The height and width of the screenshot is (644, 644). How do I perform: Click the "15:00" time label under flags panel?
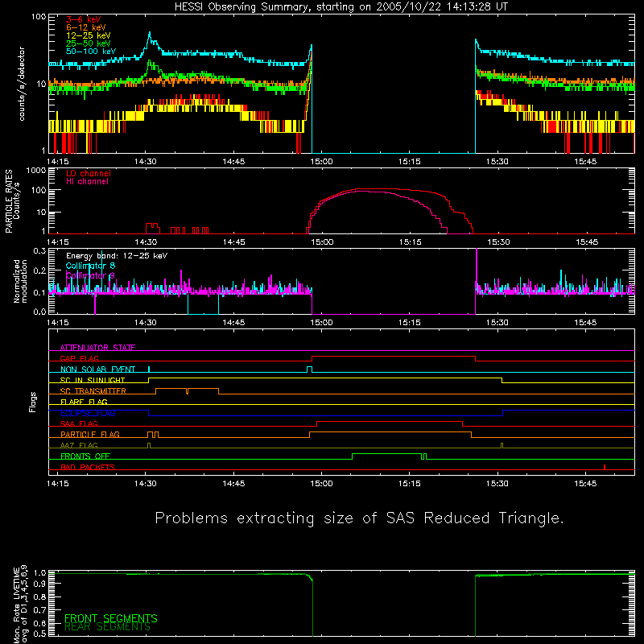[x=321, y=484]
